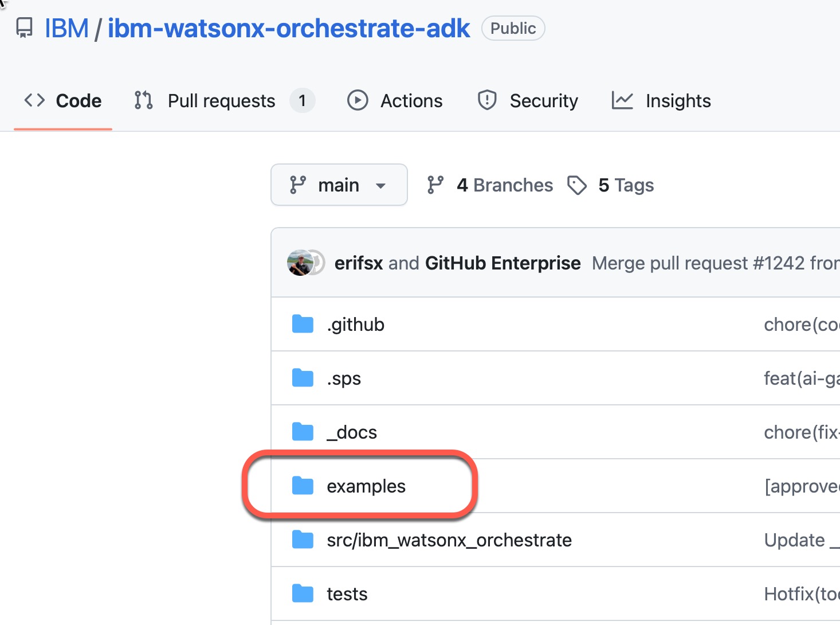Switch to the Insights tab
840x625 pixels.
(x=678, y=100)
